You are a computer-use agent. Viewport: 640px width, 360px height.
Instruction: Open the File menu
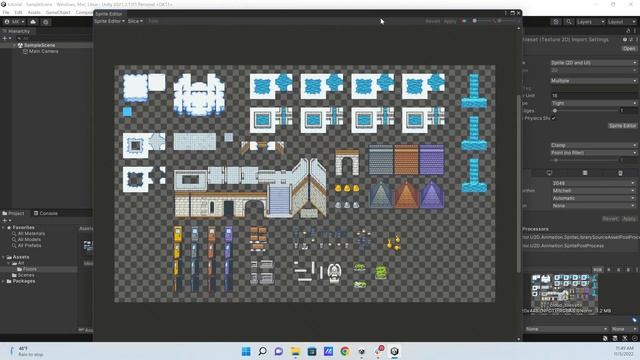point(6,12)
